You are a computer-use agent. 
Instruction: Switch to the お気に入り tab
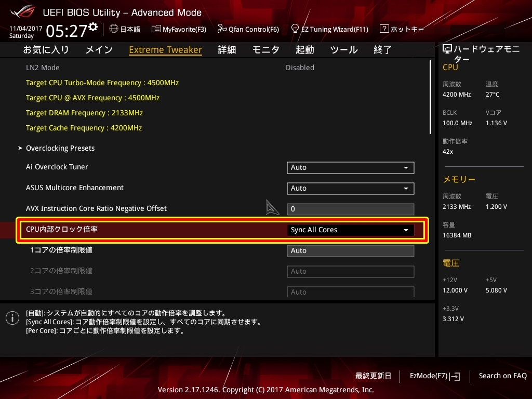point(46,50)
